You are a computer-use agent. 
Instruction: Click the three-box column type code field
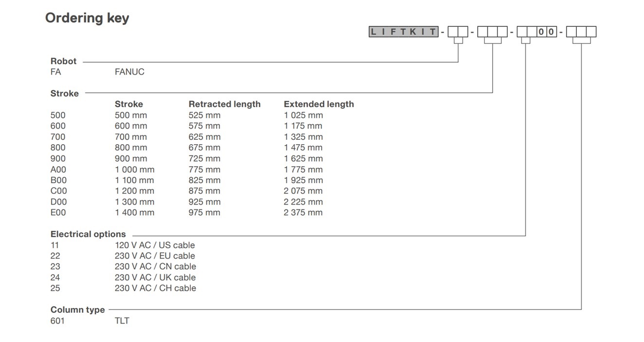[x=581, y=32]
